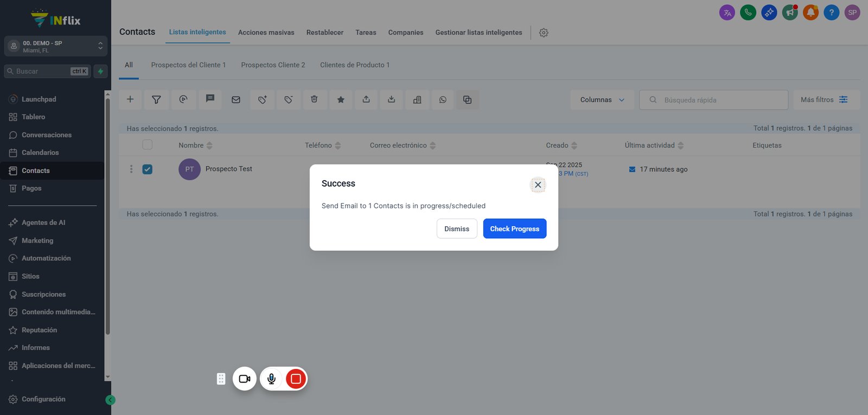The image size is (868, 415).
Task: Click the send email envelope toolbar icon
Action: 236,99
